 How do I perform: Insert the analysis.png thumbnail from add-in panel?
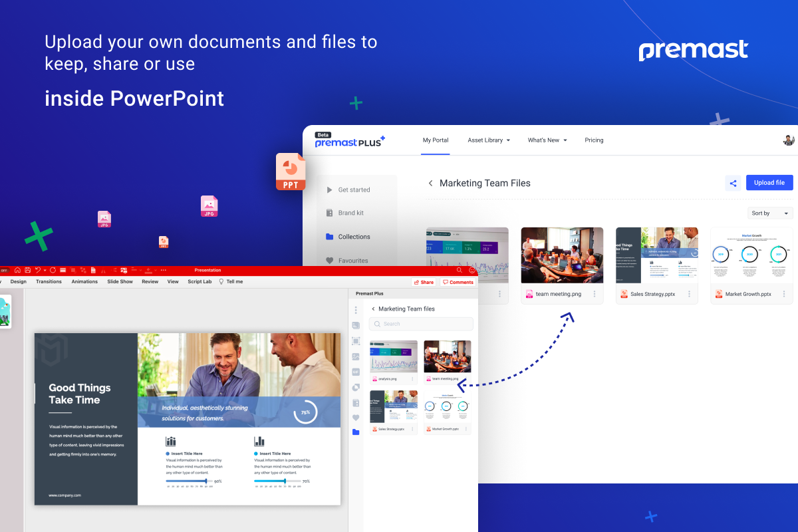tap(394, 356)
